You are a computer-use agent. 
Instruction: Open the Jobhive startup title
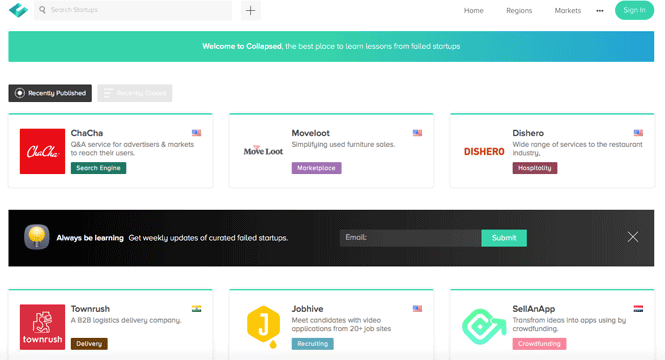(307, 309)
